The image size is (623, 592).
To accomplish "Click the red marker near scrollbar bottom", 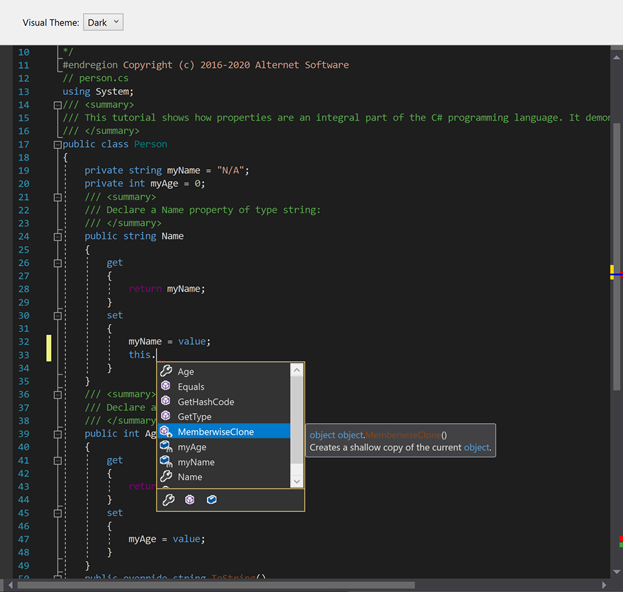I will [x=621, y=539].
